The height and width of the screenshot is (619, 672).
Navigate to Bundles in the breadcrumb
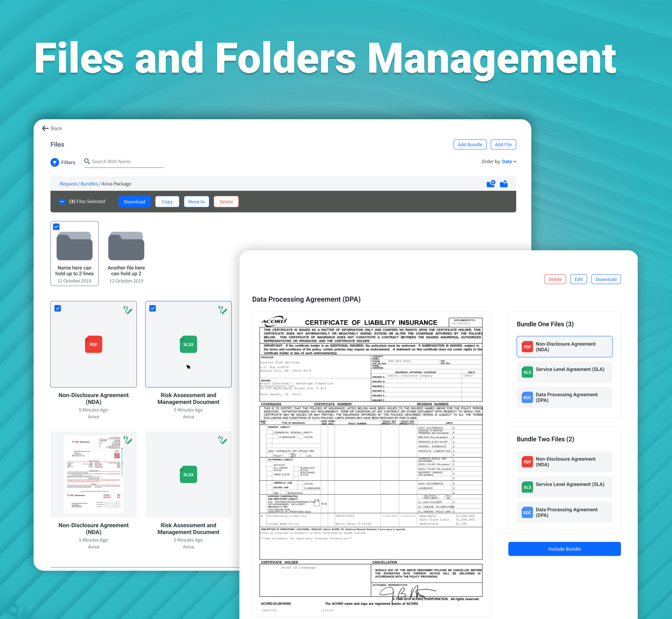[89, 184]
